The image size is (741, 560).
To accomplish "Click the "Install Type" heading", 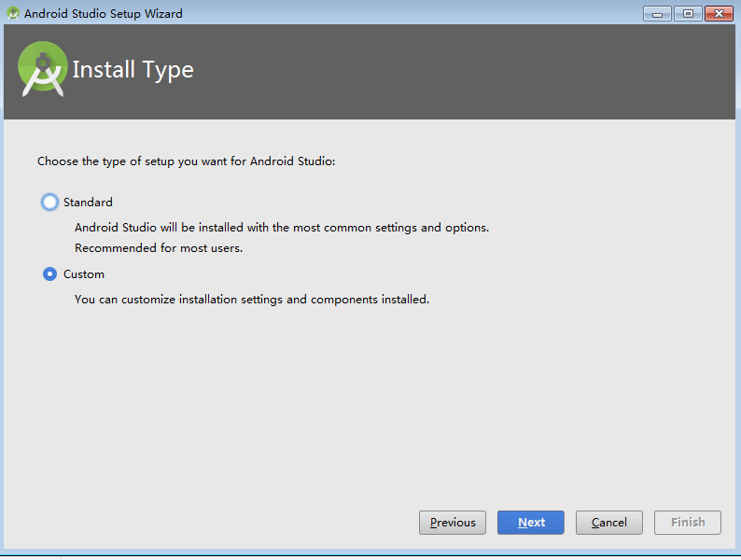I will click(133, 70).
